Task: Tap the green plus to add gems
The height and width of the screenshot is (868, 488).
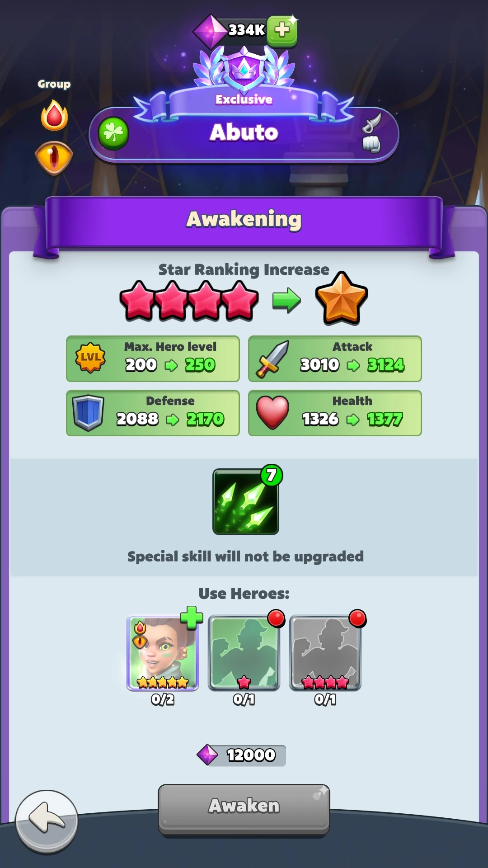Action: 282,31
